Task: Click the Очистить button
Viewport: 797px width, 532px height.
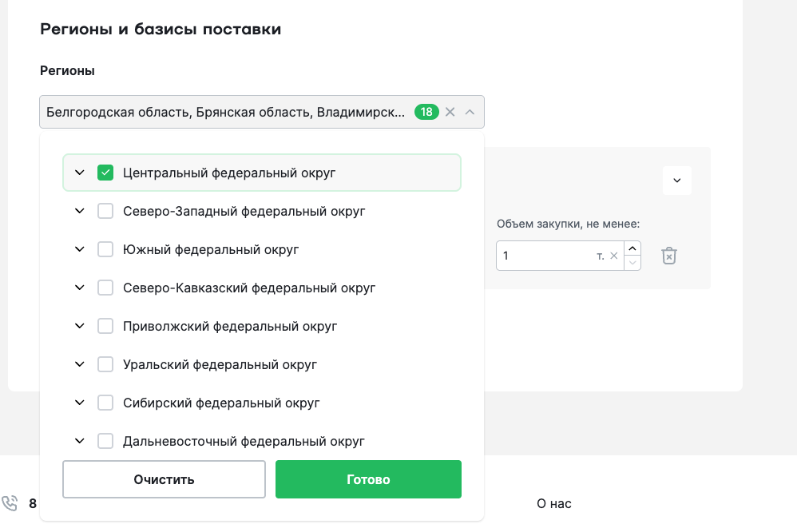Action: coord(165,479)
